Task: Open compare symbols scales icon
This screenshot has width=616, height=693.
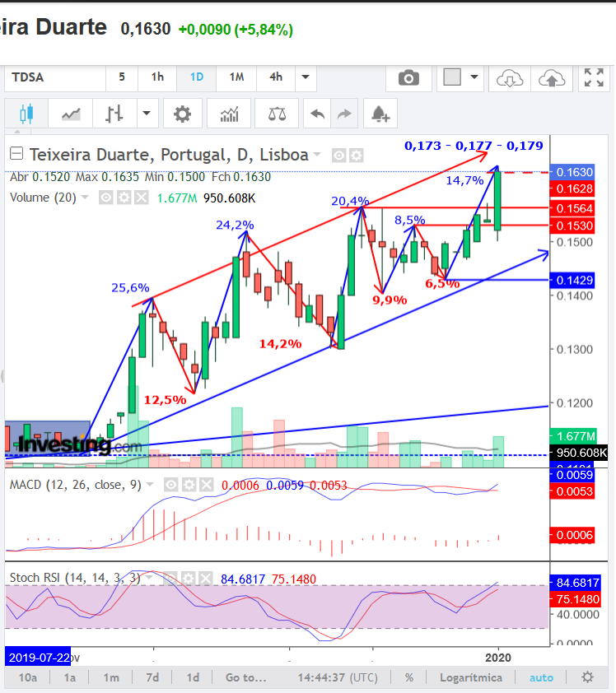Action: click(x=277, y=114)
